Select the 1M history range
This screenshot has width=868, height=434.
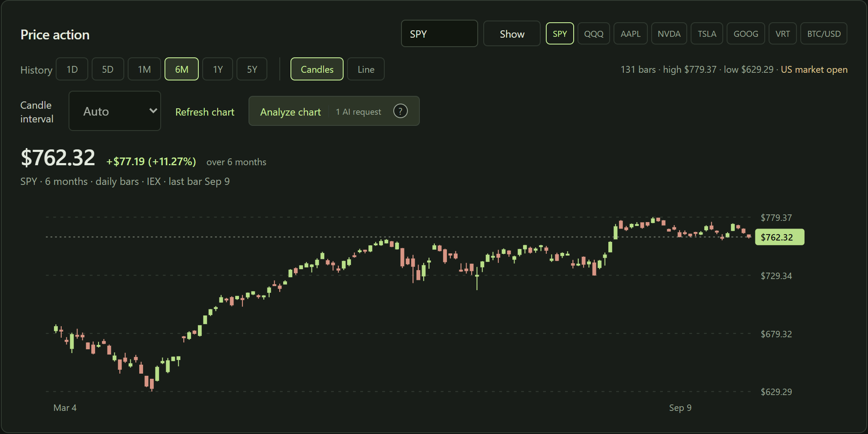click(x=144, y=69)
